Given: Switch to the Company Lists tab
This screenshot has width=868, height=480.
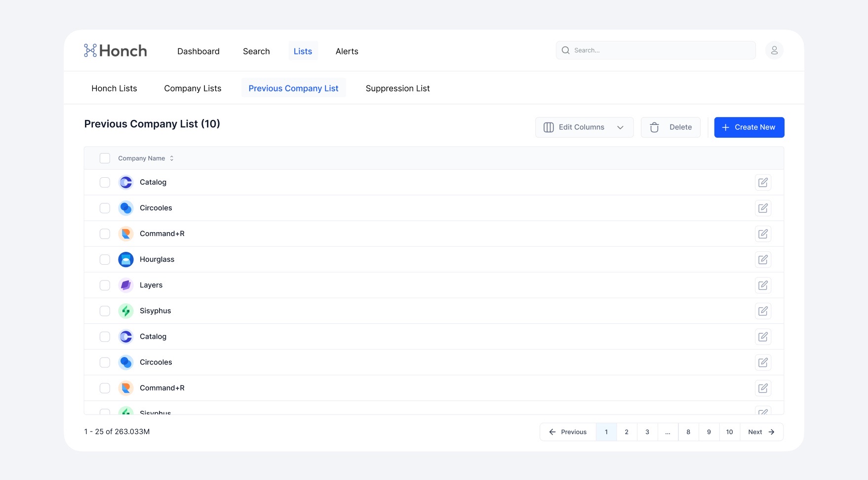Looking at the screenshot, I should click(x=193, y=88).
